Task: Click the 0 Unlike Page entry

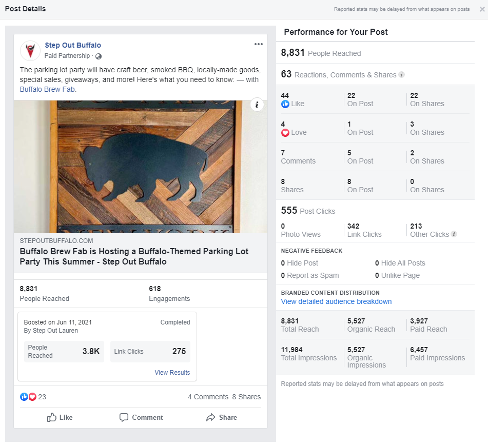Action: [397, 275]
